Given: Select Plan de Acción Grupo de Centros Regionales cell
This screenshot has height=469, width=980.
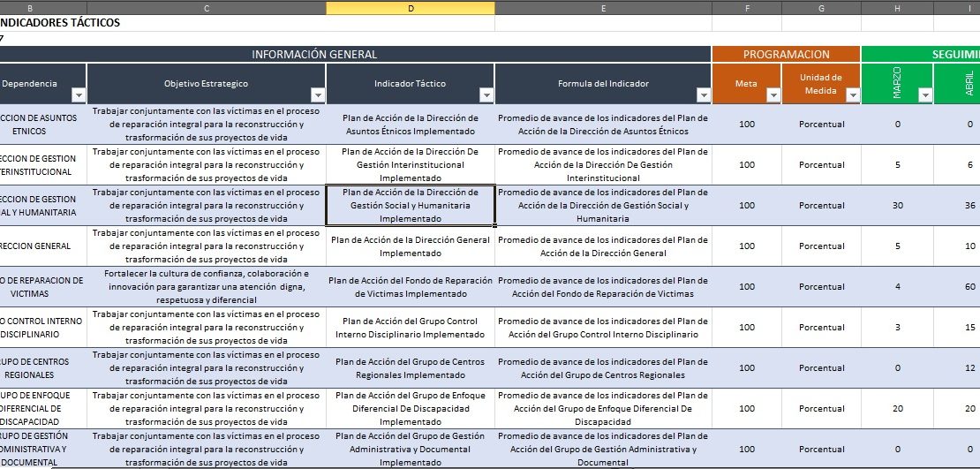Looking at the screenshot, I should [x=410, y=368].
